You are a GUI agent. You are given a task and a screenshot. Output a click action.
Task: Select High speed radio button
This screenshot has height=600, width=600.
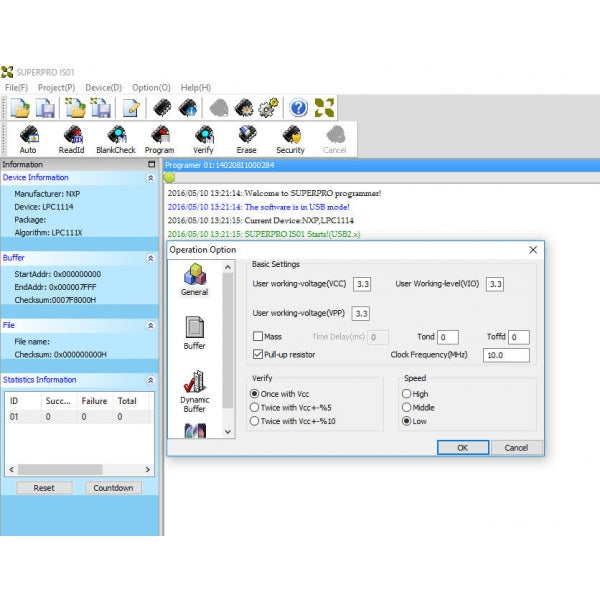(x=406, y=394)
